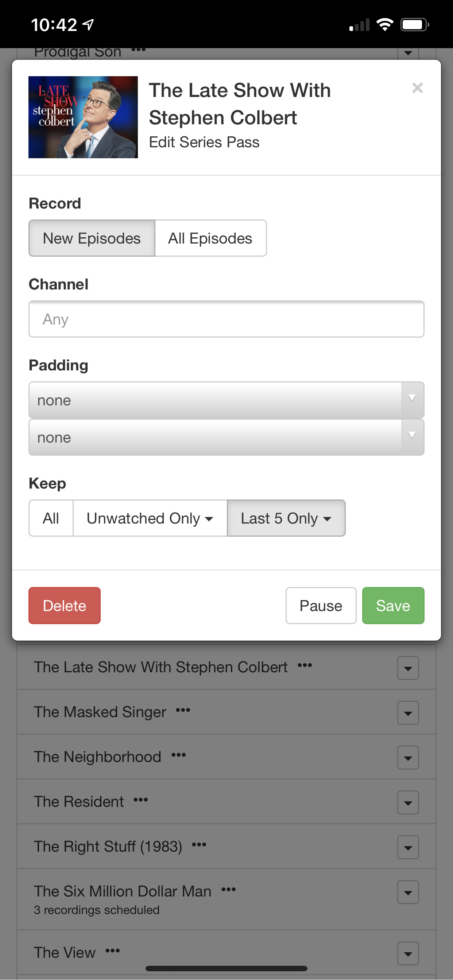The image size is (453, 980).
Task: Open the second Padding dropdown
Action: click(x=226, y=437)
